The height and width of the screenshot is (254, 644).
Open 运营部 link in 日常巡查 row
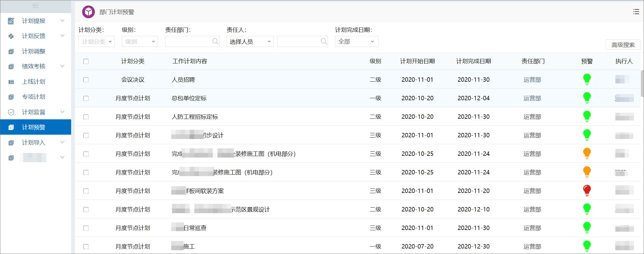click(532, 228)
